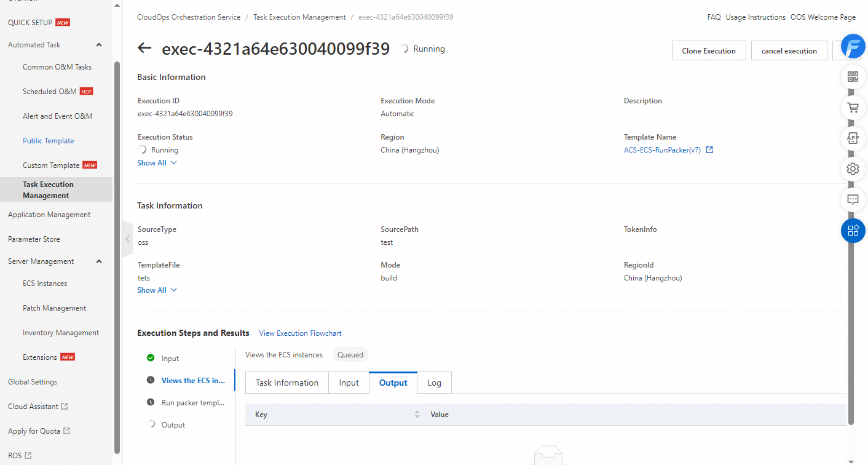
Task: Open the settings gear icon
Action: pyautogui.click(x=853, y=169)
